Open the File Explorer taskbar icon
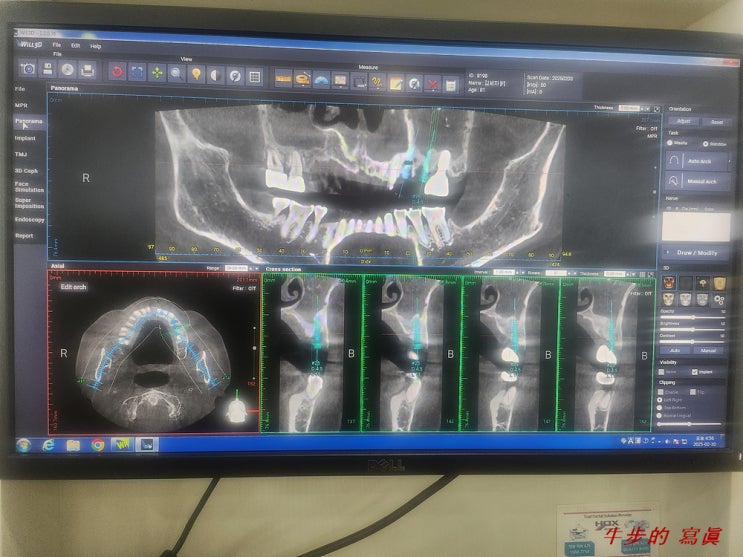 coord(73,445)
